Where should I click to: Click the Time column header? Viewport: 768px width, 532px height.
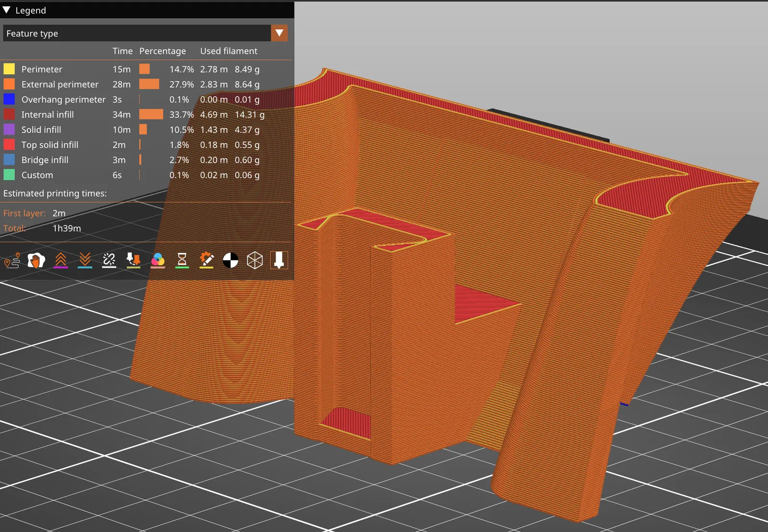coord(122,51)
